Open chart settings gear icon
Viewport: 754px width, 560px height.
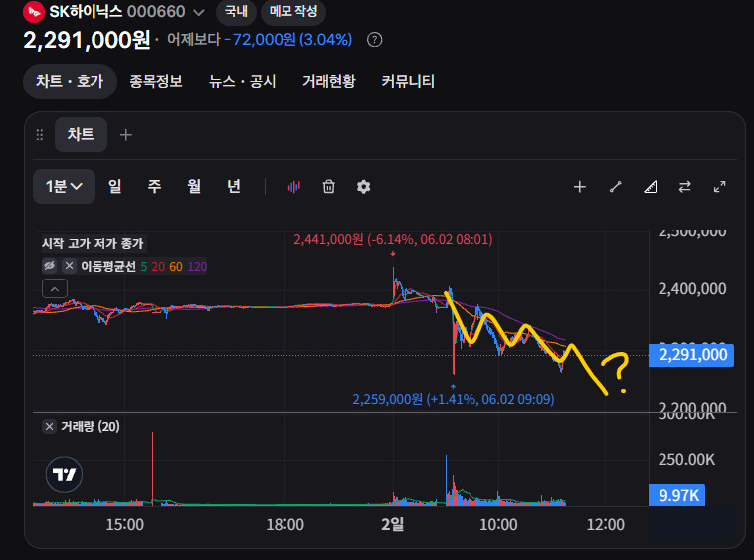point(363,187)
